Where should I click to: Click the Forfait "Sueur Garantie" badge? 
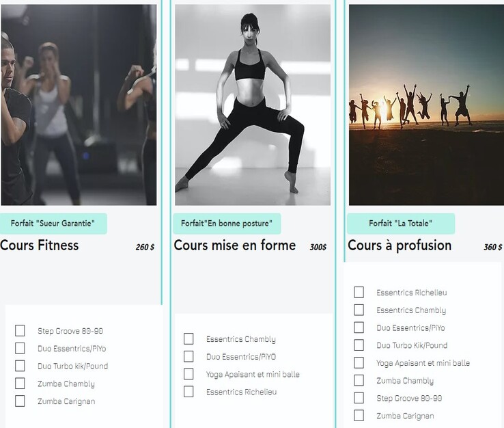53,224
